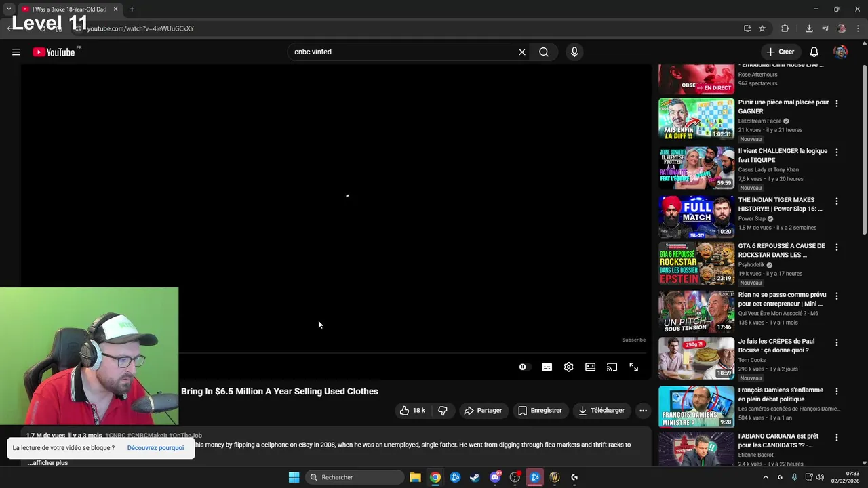
Task: Open the YouTube account avatar menu
Action: pyautogui.click(x=841, y=52)
